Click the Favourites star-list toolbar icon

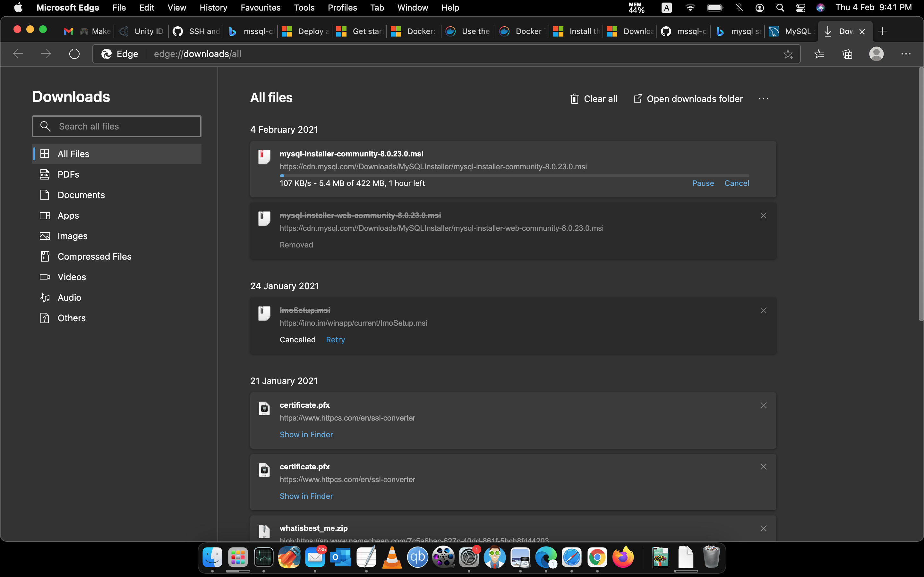(819, 54)
